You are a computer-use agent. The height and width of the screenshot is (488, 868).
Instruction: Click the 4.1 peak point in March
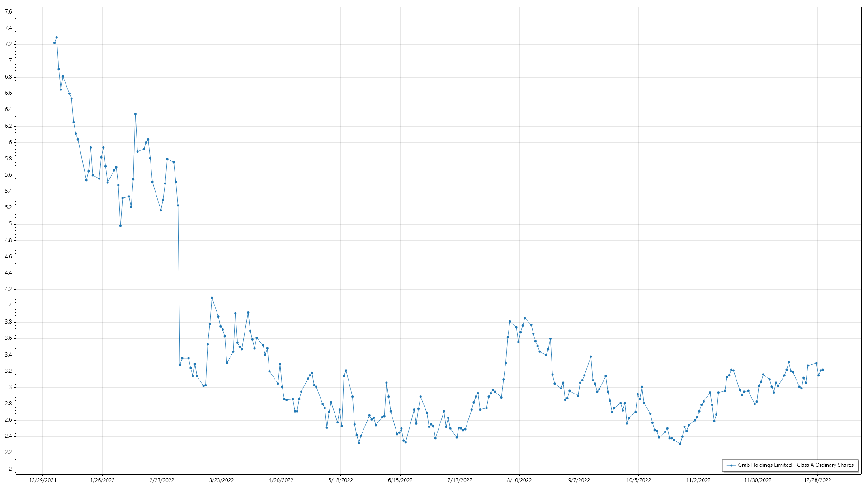(x=212, y=298)
